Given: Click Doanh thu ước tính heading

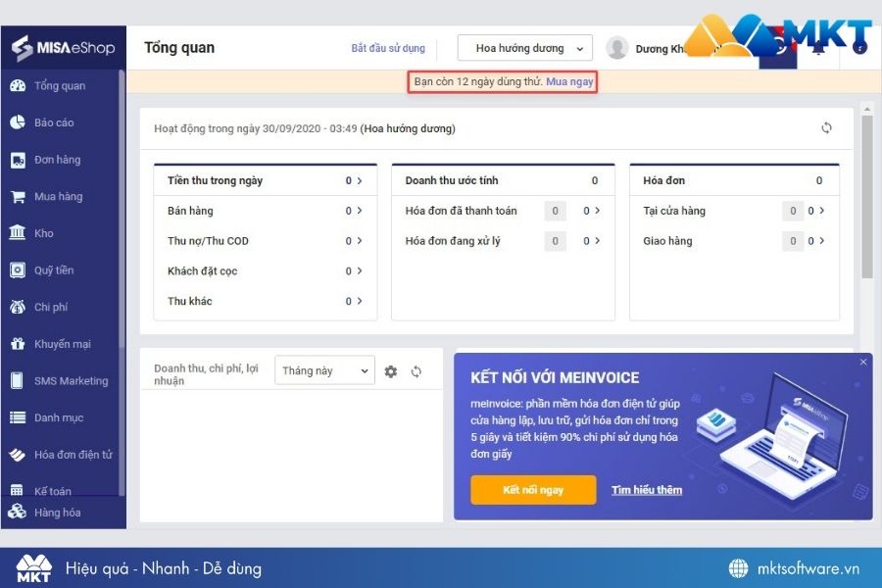Looking at the screenshot, I should 452,180.
